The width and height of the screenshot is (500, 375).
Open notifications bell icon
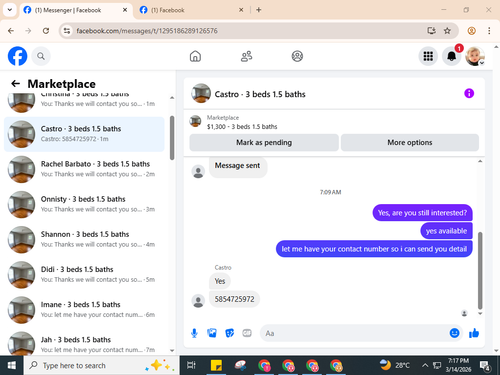tap(452, 56)
